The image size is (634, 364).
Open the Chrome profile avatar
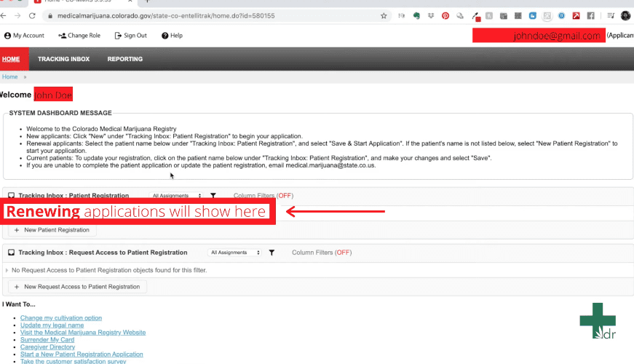(625, 16)
